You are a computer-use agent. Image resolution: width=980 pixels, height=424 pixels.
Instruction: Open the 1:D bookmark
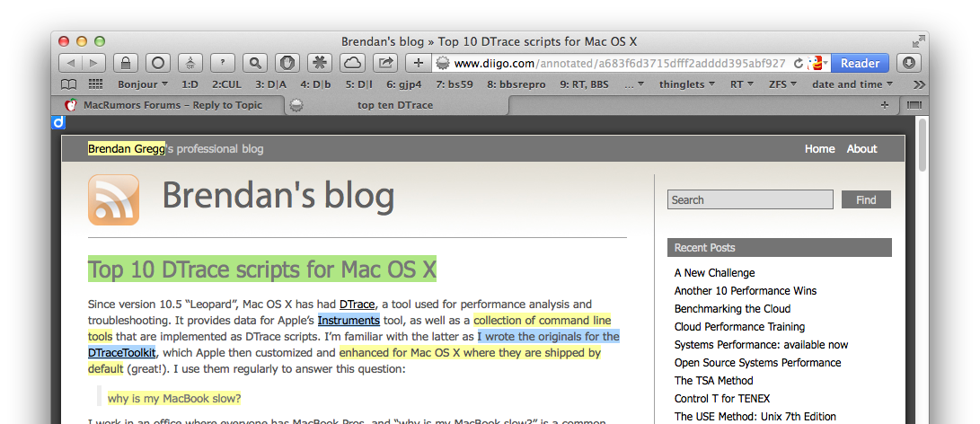(190, 84)
